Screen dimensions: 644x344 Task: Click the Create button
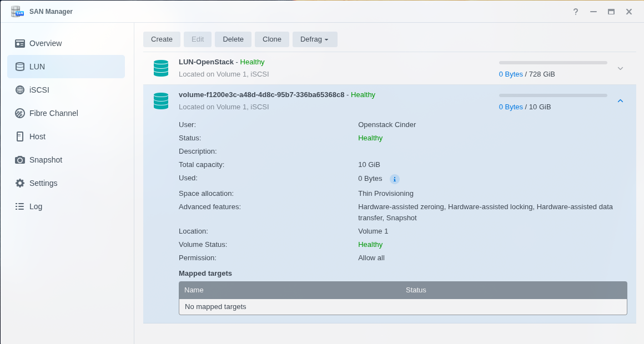162,39
